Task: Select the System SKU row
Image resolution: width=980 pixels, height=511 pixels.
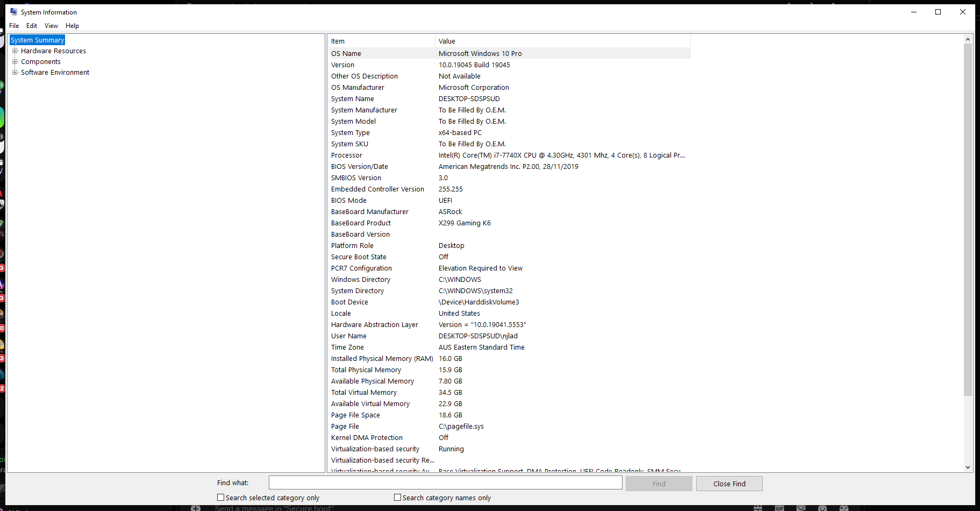Action: [x=510, y=144]
